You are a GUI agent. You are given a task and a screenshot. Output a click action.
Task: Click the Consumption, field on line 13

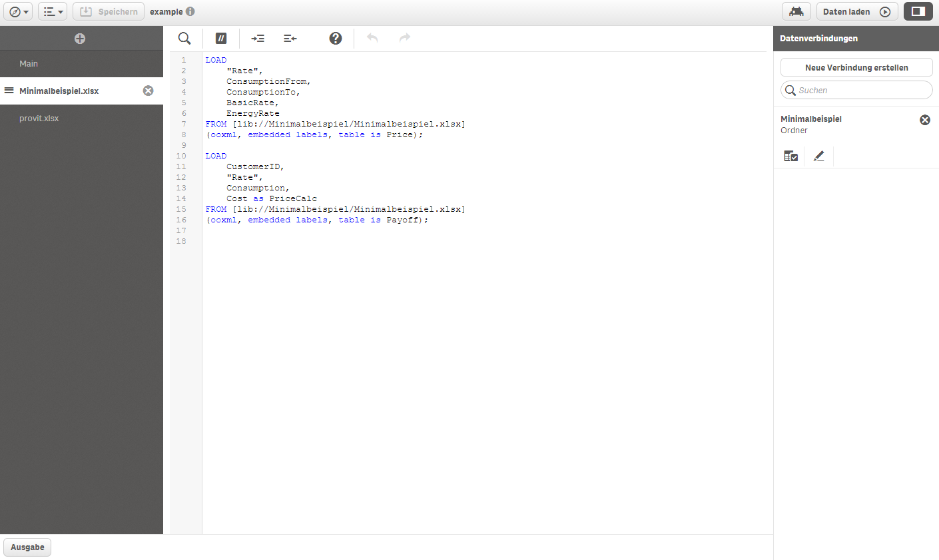pos(258,188)
